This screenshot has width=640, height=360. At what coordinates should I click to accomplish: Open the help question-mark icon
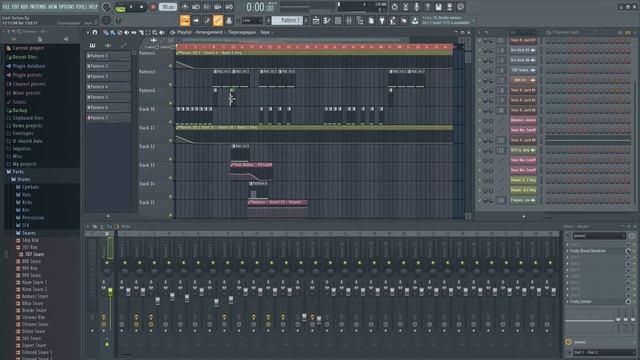point(427,7)
